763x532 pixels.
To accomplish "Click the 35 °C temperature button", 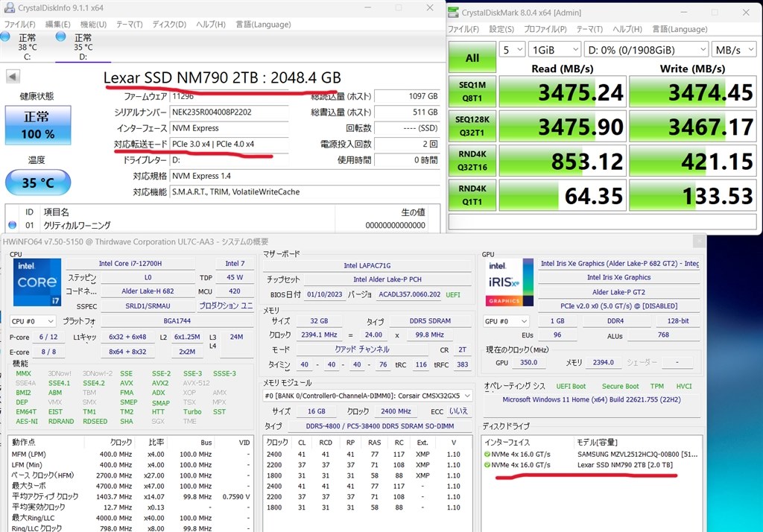I will click(x=37, y=182).
